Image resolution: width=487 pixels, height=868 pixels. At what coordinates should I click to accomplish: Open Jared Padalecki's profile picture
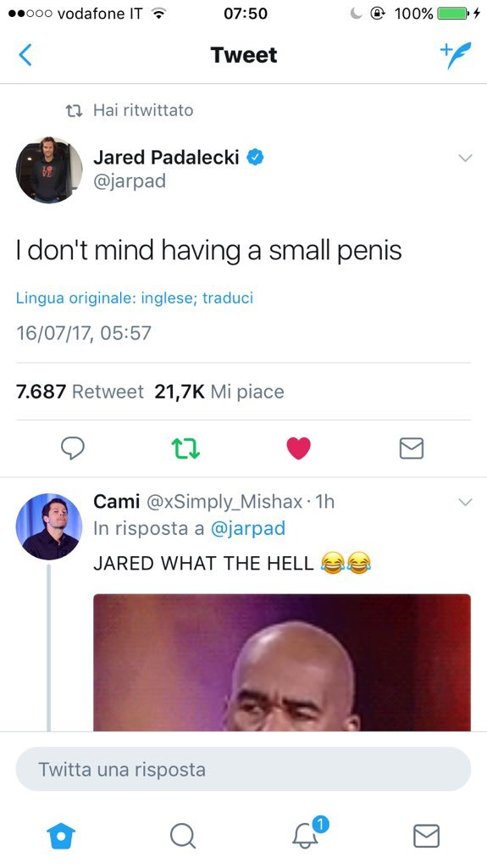(x=49, y=170)
